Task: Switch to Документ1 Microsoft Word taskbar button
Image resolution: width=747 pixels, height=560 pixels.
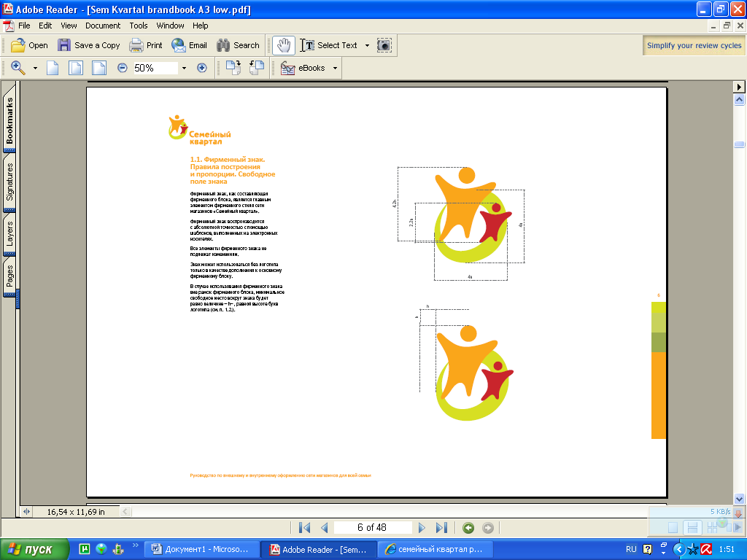Action: pos(201,549)
